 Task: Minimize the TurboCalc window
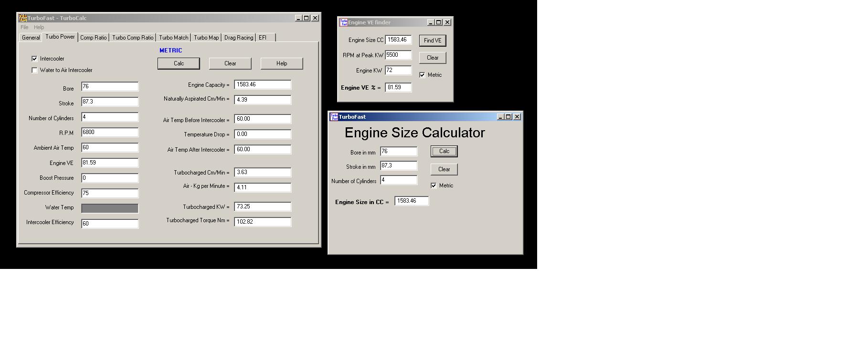click(298, 18)
